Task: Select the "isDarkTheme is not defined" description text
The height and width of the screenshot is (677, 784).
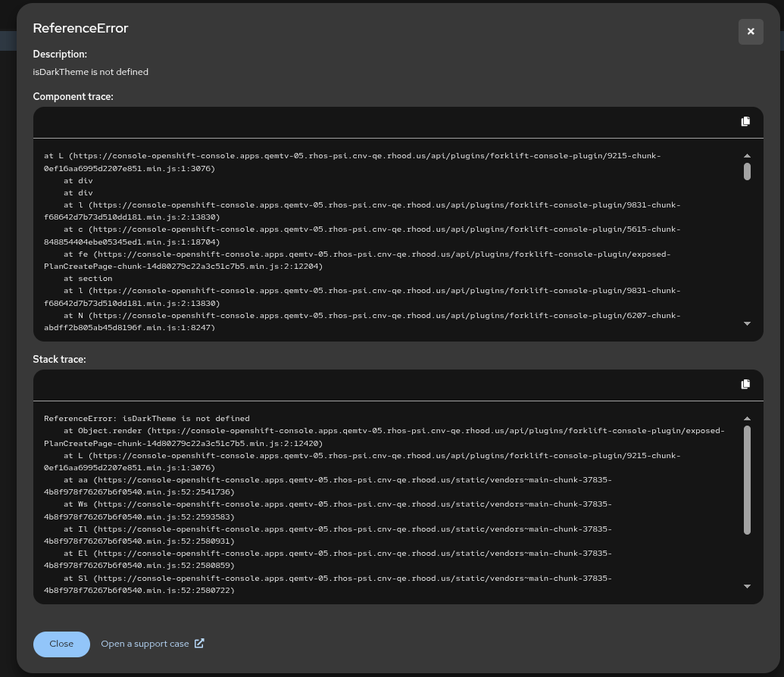Action: point(90,72)
